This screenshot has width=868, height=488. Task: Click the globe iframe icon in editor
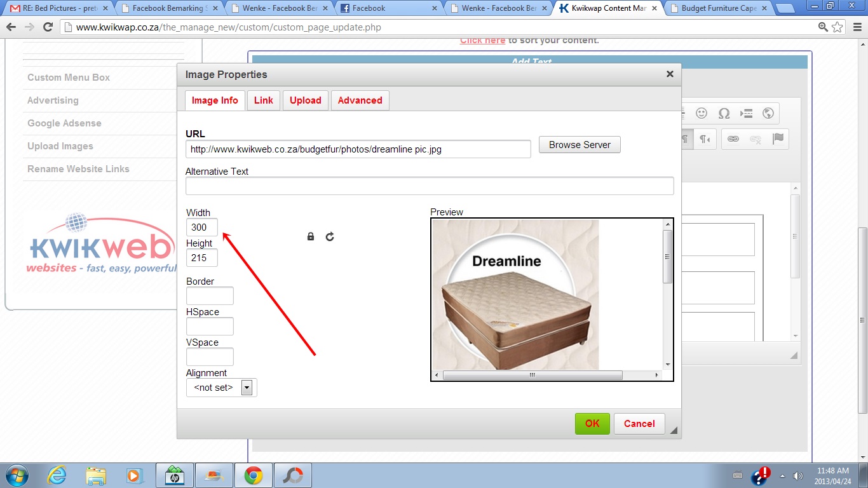coord(768,113)
